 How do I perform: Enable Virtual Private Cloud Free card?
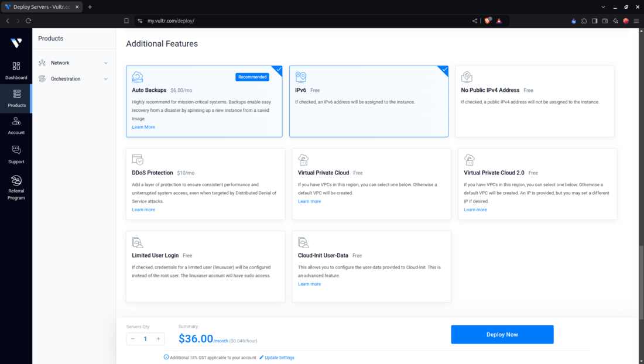pos(372,184)
